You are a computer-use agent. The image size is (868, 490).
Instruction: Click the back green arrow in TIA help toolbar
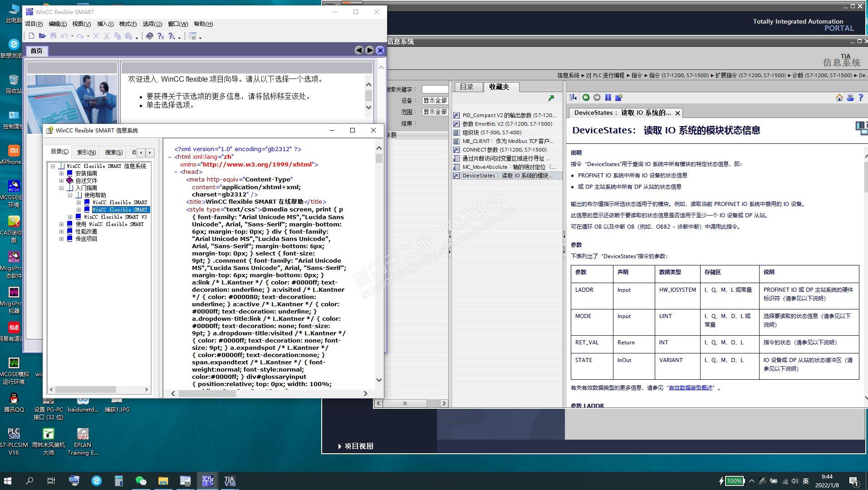586,98
